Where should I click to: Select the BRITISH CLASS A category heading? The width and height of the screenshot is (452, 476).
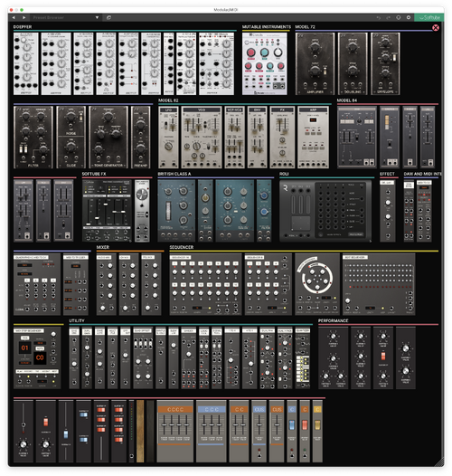[x=174, y=174]
